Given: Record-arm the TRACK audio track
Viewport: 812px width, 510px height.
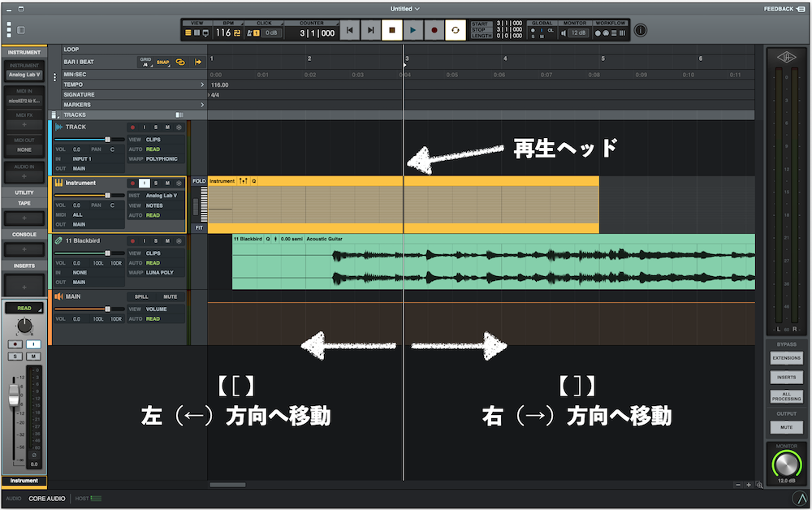Looking at the screenshot, I should point(132,127).
